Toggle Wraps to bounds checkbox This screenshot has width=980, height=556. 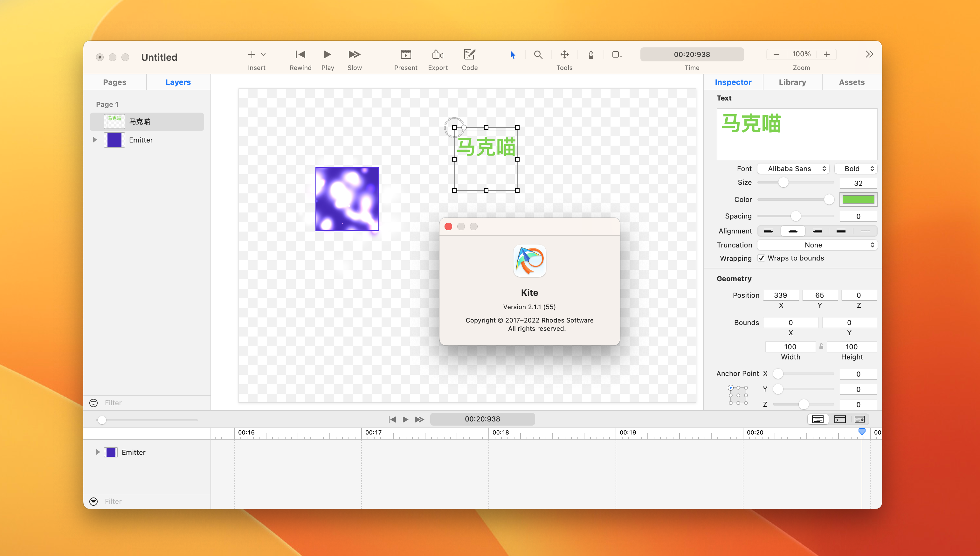tap(761, 258)
